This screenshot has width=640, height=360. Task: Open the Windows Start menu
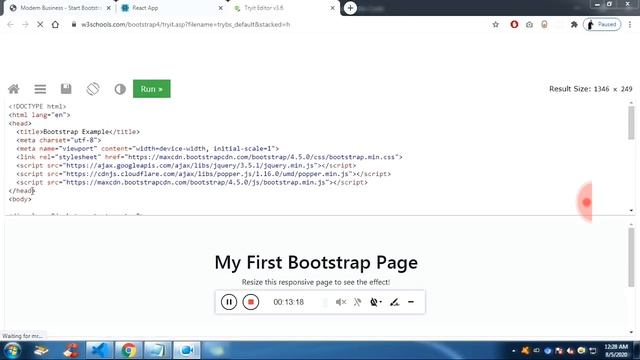pos(12,351)
